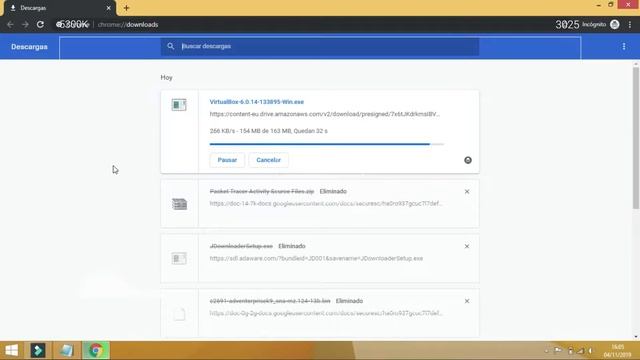This screenshot has height=360, width=640.
Task: Select the Descargas browser tab
Action: [59, 8]
